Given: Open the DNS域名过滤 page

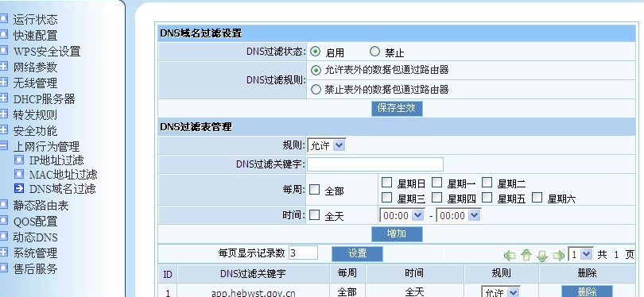Looking at the screenshot, I should tap(63, 189).
